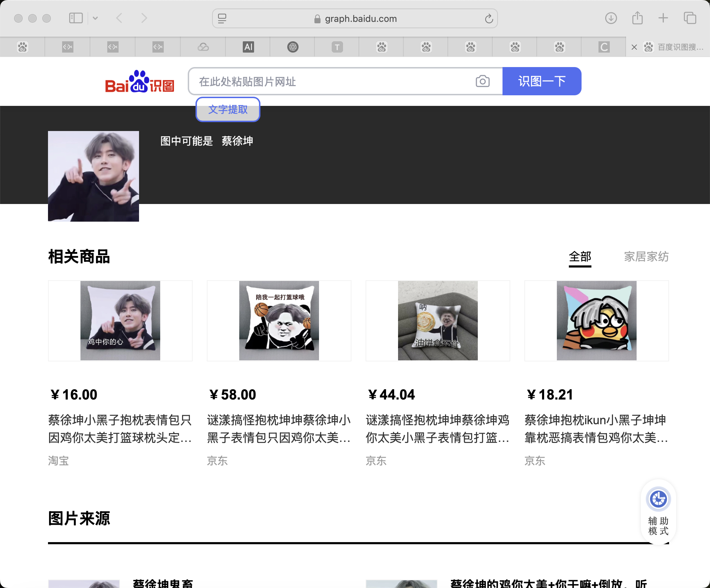Image resolution: width=710 pixels, height=588 pixels.
Task: Click the 辅助模式 accessibility icon
Action: (x=658, y=511)
